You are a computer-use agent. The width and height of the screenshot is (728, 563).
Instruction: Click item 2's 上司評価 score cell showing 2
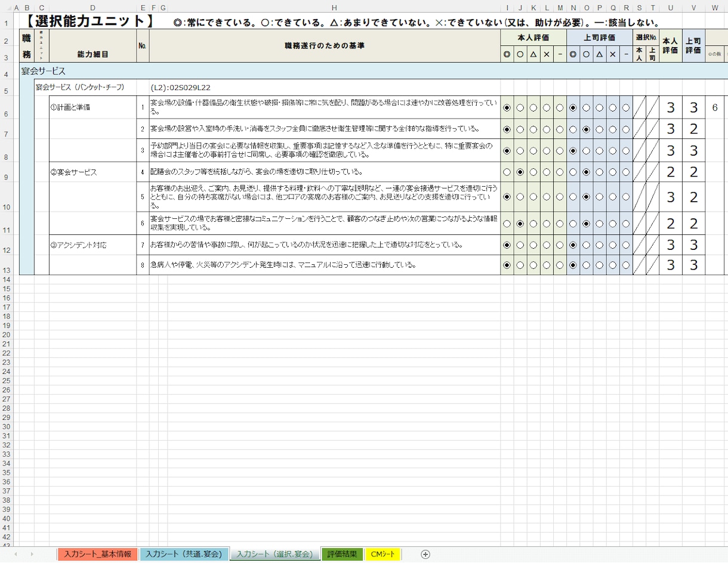(693, 129)
